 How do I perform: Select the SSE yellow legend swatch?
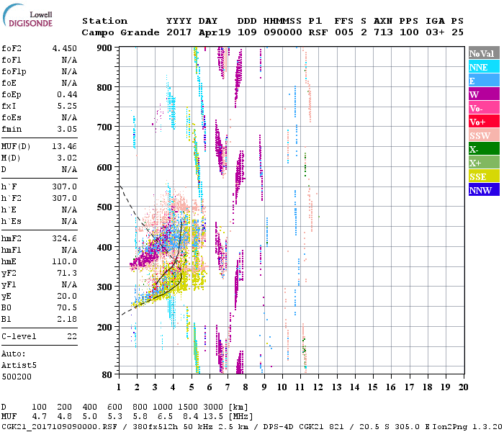coord(484,176)
